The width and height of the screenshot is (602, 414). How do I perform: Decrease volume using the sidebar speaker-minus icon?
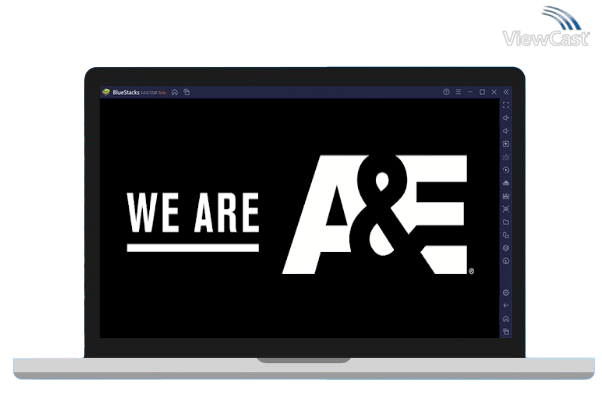pos(506,131)
